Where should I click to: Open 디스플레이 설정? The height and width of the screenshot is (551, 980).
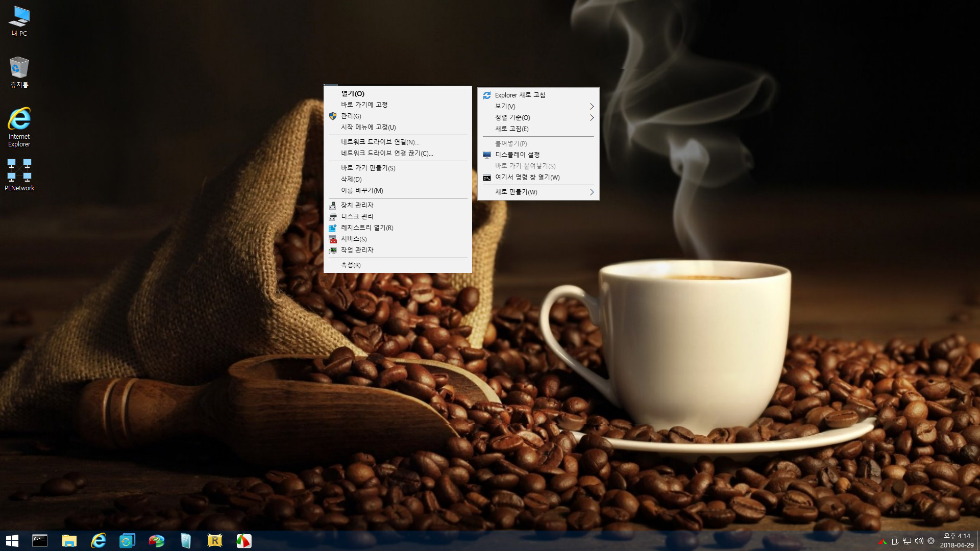click(538, 155)
